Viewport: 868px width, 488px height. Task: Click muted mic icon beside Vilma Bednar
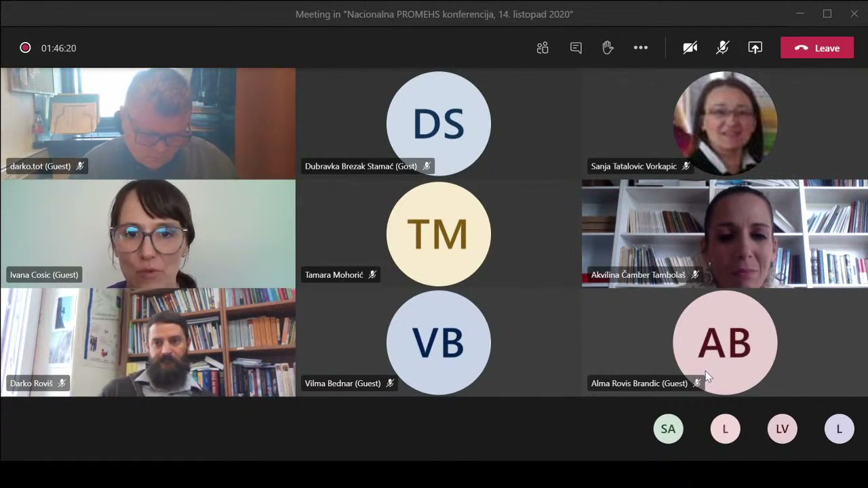pyautogui.click(x=390, y=383)
